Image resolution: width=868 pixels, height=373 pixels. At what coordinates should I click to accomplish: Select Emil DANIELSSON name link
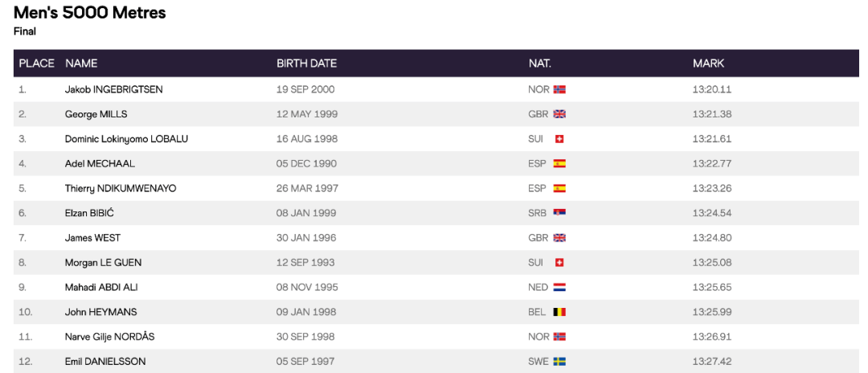pyautogui.click(x=104, y=362)
